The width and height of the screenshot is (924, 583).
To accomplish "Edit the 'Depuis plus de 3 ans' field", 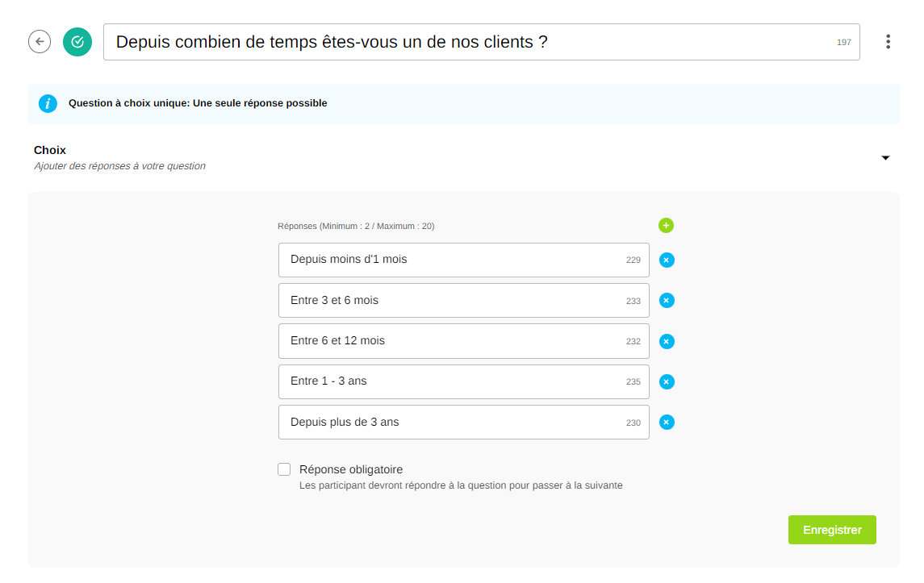I will pyautogui.click(x=452, y=422).
